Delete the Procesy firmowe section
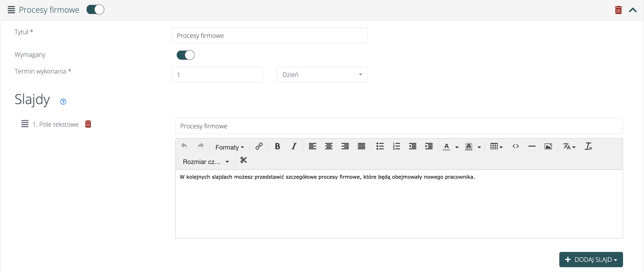The image size is (644, 272). point(618,10)
